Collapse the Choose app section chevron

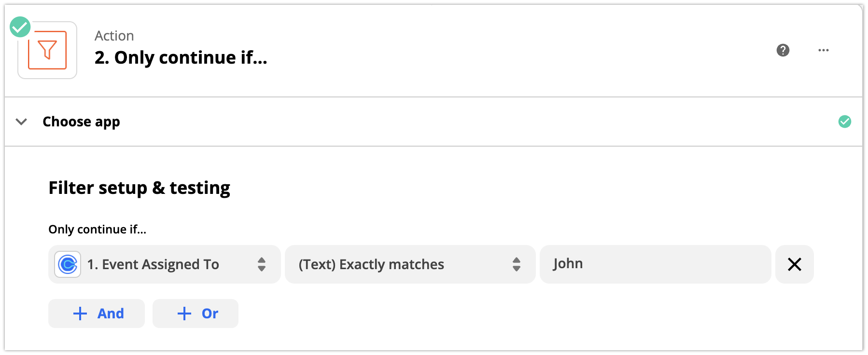(x=21, y=122)
